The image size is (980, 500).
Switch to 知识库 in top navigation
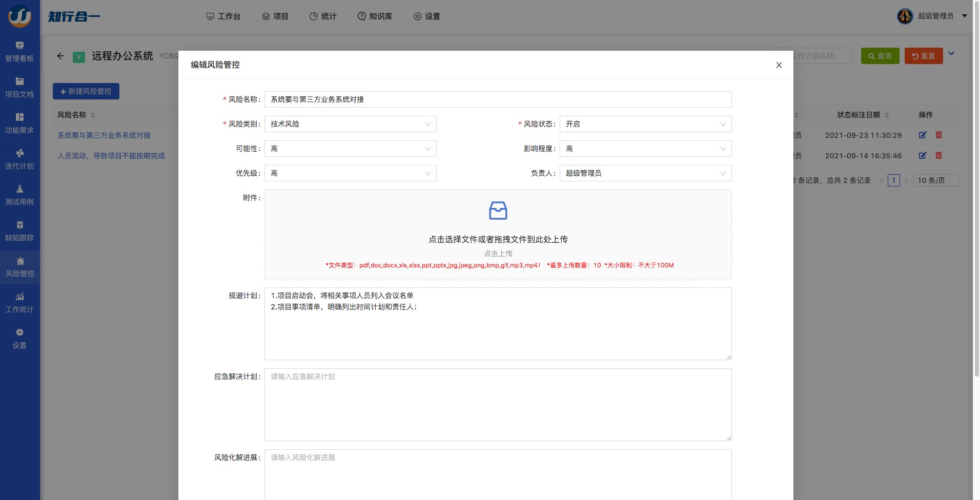pos(375,16)
